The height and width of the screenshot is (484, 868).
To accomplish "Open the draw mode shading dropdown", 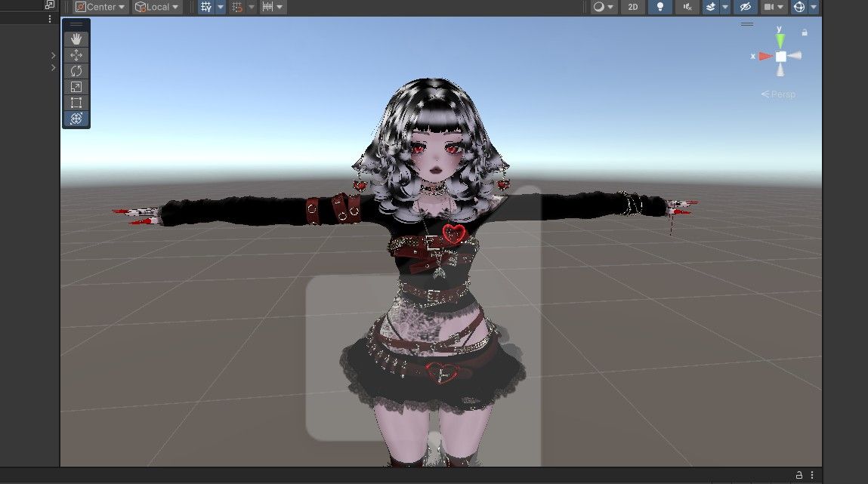I will 604,8.
